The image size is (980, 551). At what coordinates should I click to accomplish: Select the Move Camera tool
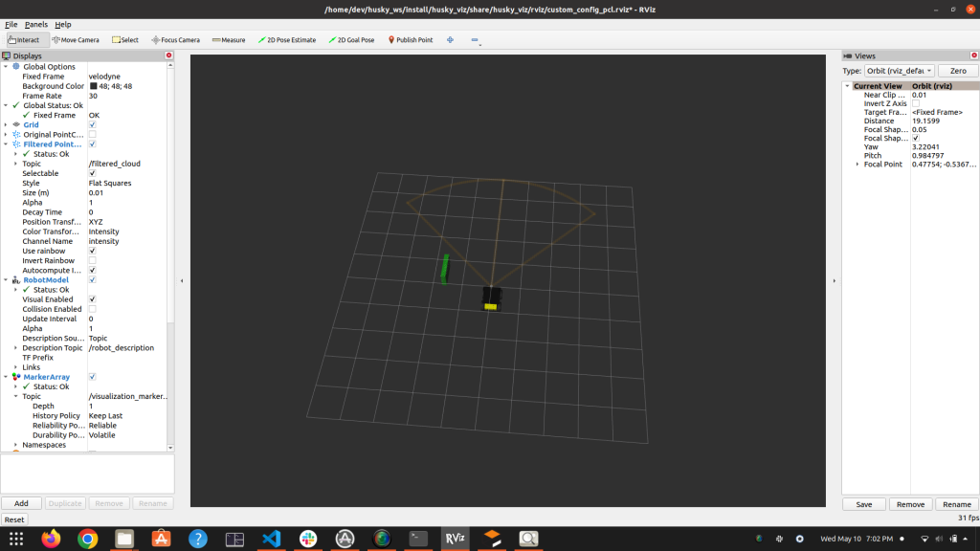click(x=76, y=40)
